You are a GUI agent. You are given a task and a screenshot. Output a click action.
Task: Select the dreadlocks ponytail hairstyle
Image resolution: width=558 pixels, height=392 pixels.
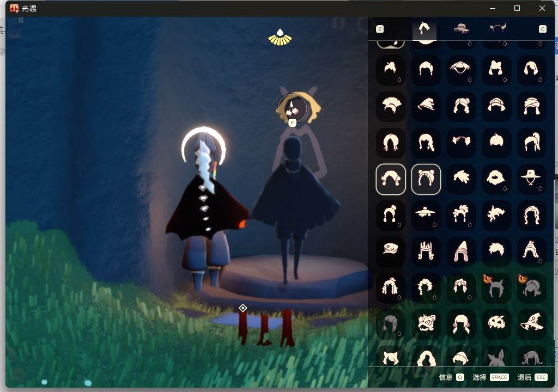391,287
